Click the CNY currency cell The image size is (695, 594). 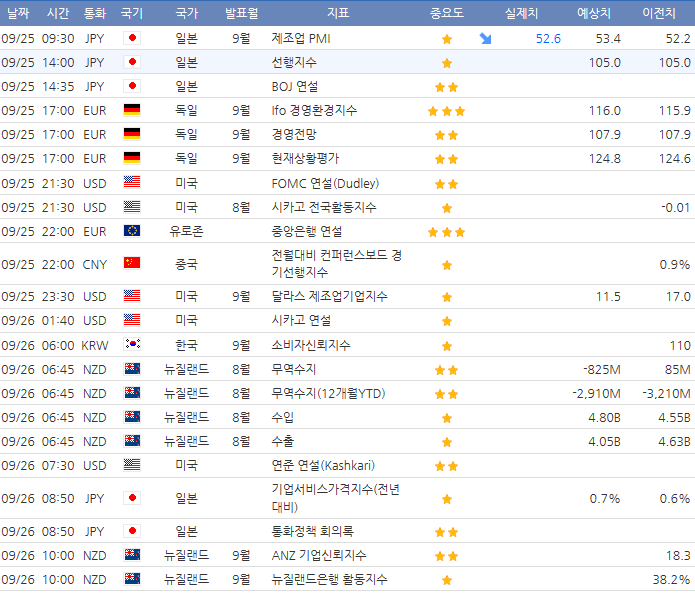(95, 265)
